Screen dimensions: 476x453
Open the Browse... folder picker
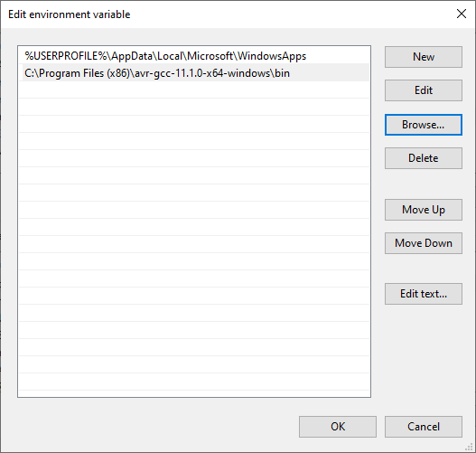click(424, 125)
